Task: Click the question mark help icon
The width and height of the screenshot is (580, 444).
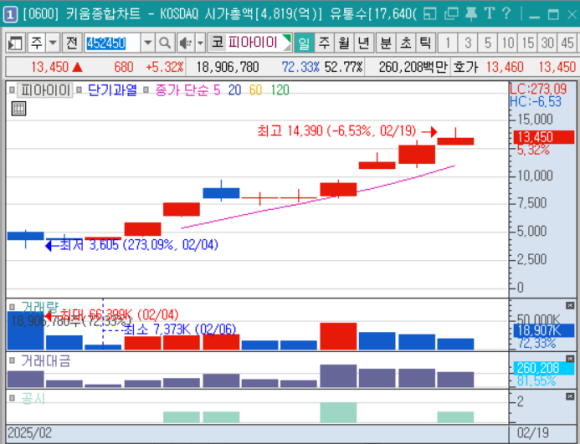Action: 506,14
